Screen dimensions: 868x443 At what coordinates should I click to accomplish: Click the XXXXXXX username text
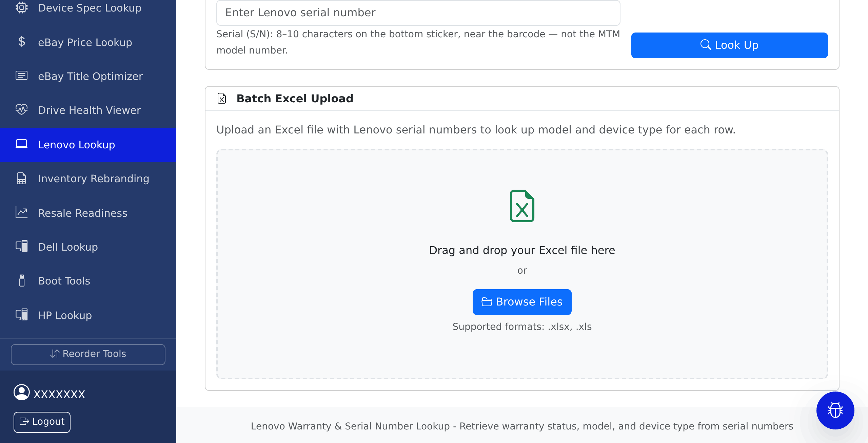click(x=59, y=394)
